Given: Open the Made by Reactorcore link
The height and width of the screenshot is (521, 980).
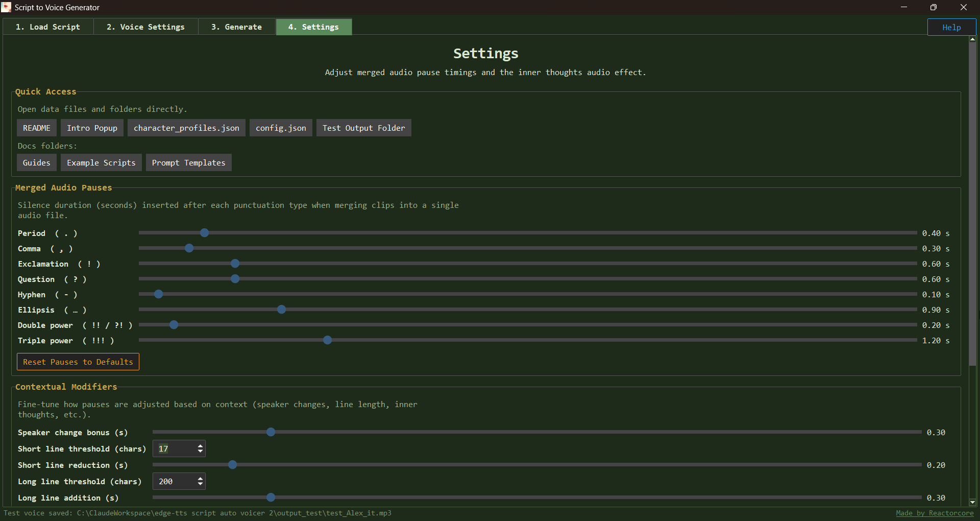Looking at the screenshot, I should click(x=935, y=513).
